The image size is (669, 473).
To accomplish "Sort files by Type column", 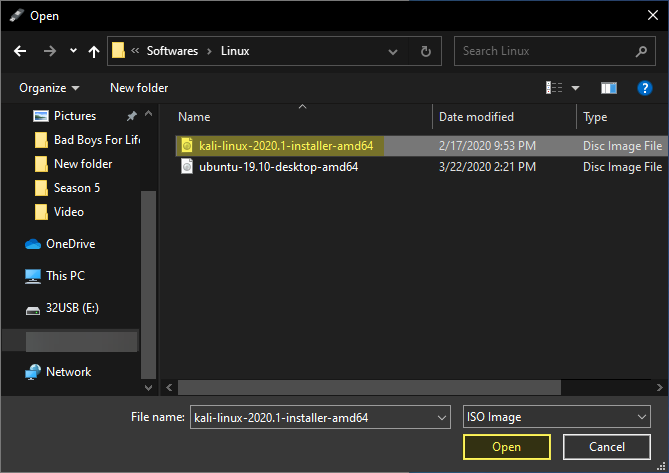I will 595,117.
